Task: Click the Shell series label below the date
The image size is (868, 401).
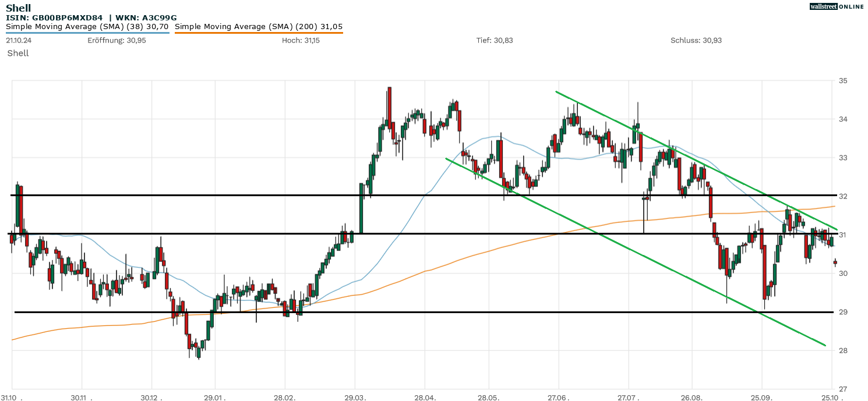Action: pyautogui.click(x=18, y=53)
